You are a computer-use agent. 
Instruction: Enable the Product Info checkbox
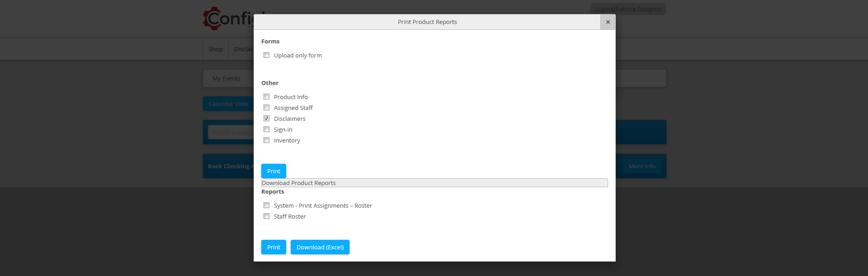267,97
